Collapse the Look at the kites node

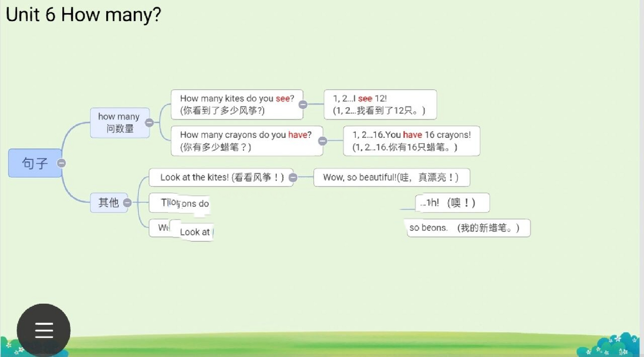293,177
